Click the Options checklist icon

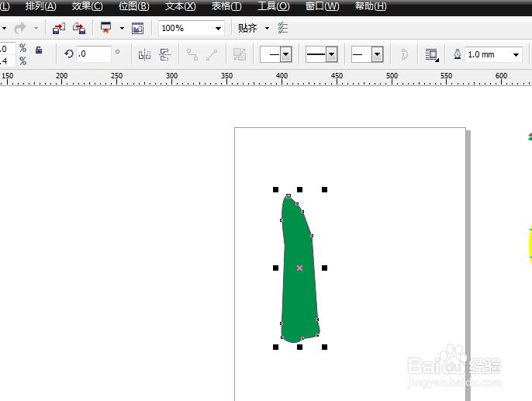283,28
